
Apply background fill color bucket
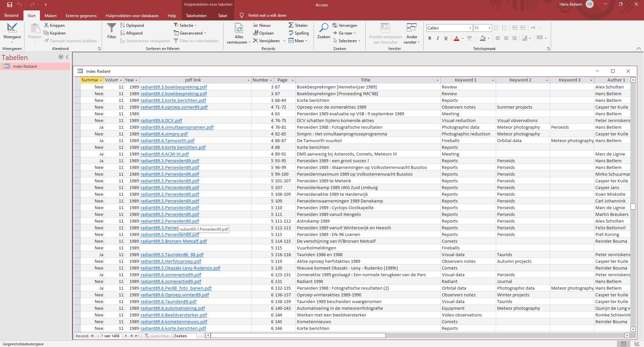[x=483, y=38]
